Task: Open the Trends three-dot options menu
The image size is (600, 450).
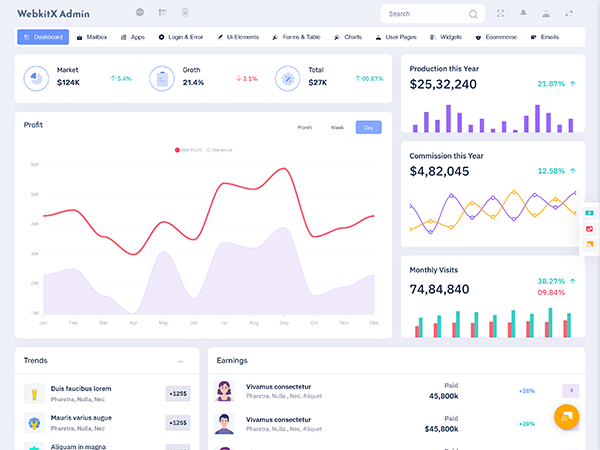Action: pyautogui.click(x=180, y=361)
